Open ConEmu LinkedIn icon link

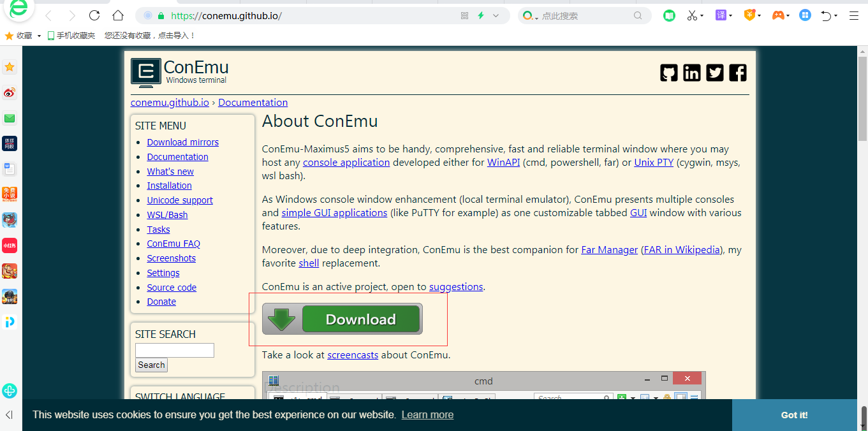tap(692, 73)
